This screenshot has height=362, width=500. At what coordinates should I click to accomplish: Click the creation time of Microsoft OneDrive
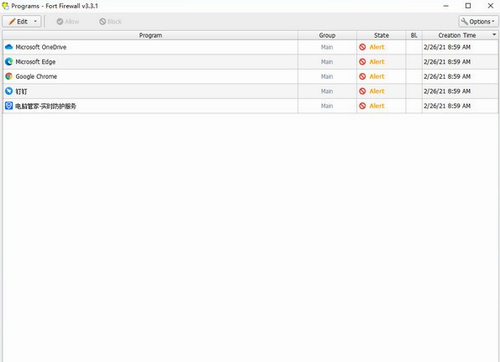coord(447,47)
